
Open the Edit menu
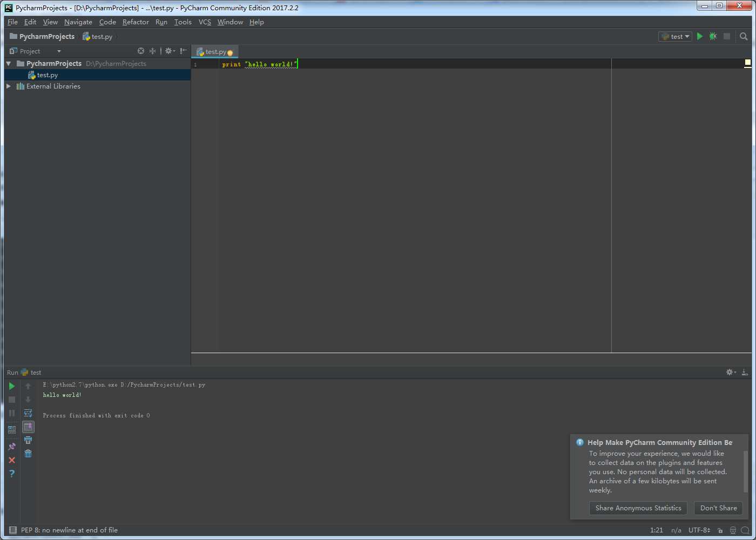(x=30, y=22)
